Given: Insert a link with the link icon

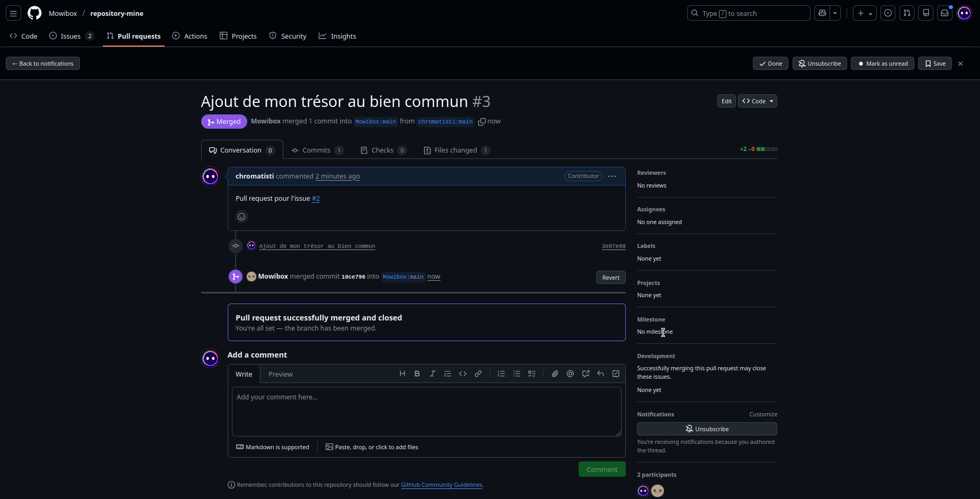Looking at the screenshot, I should point(478,374).
